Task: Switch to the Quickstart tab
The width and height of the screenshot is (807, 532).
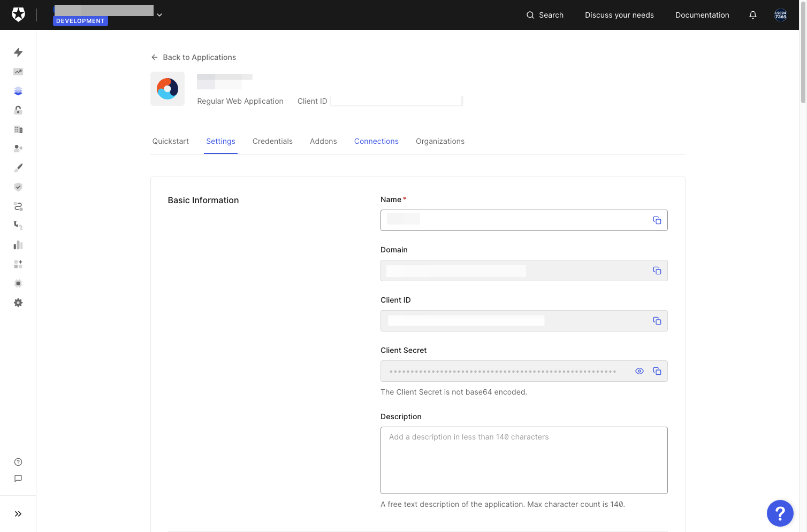Action: (x=171, y=141)
